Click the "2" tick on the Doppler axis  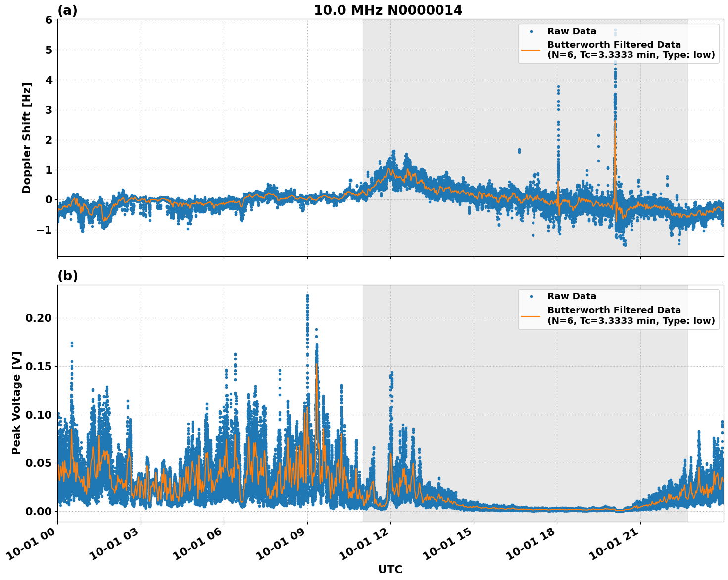49,140
